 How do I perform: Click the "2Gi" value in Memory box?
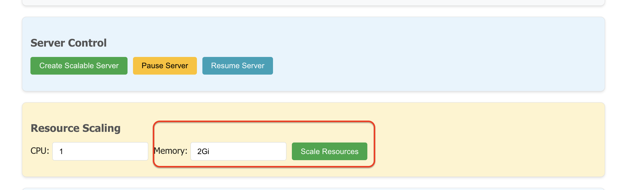click(x=203, y=152)
